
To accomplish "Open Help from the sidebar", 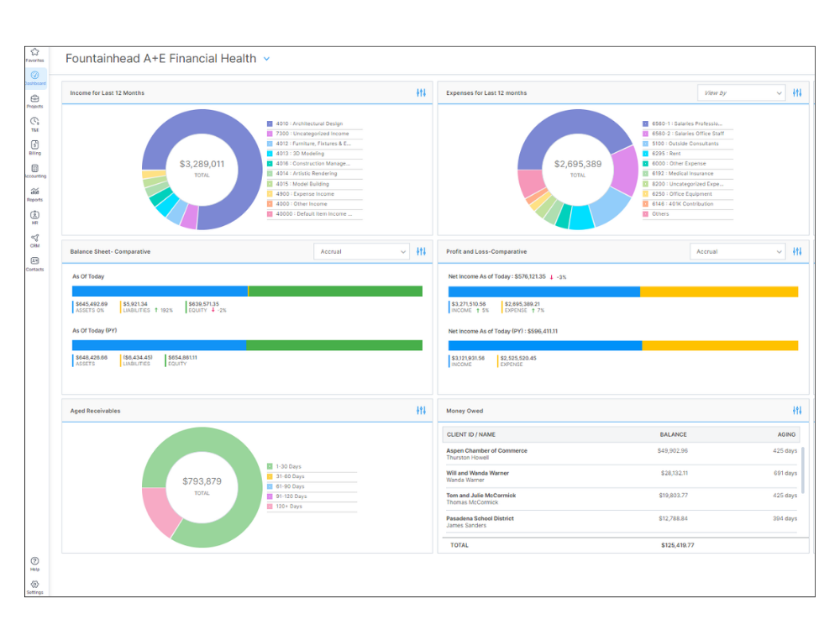I will coord(34,564).
